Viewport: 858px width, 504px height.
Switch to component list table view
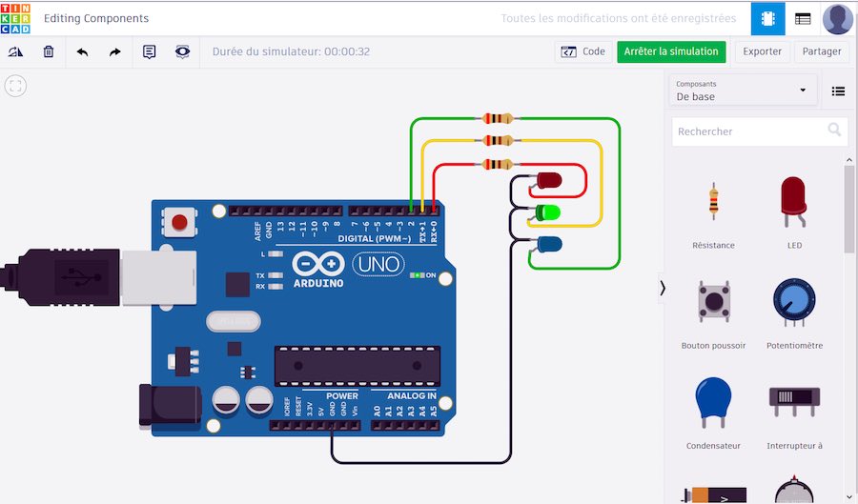803,19
